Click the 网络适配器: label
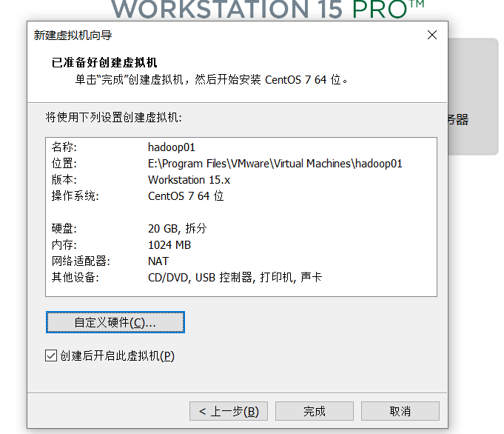 (x=81, y=261)
